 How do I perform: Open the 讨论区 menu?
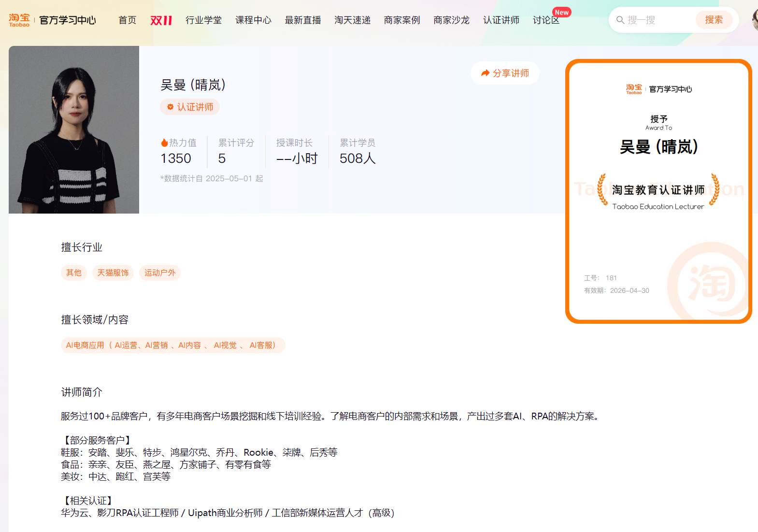point(546,20)
